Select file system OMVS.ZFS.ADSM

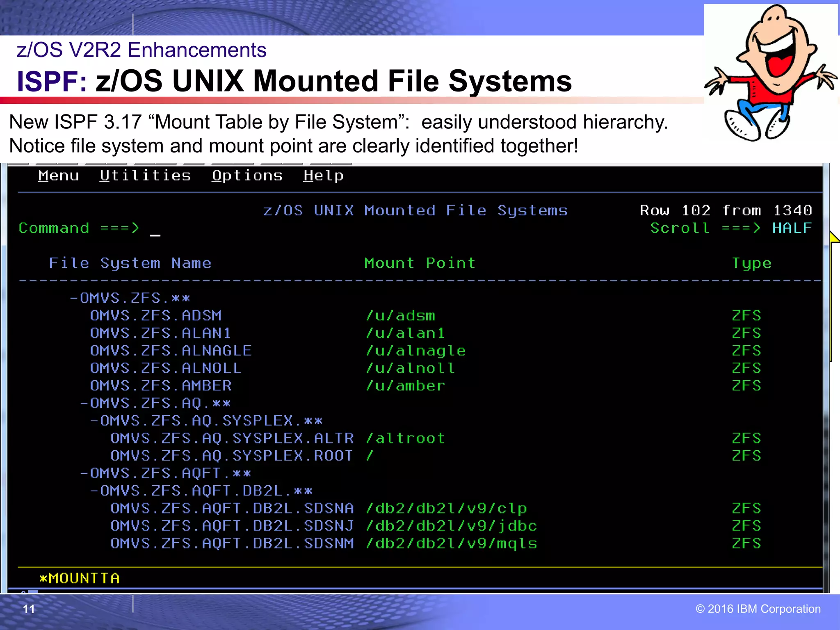156,316
